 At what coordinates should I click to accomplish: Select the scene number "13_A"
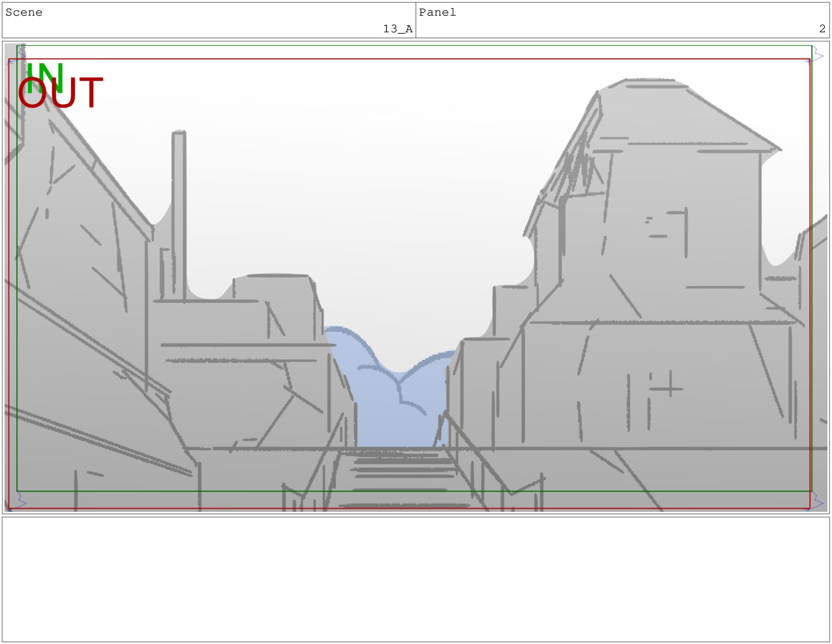(x=398, y=29)
